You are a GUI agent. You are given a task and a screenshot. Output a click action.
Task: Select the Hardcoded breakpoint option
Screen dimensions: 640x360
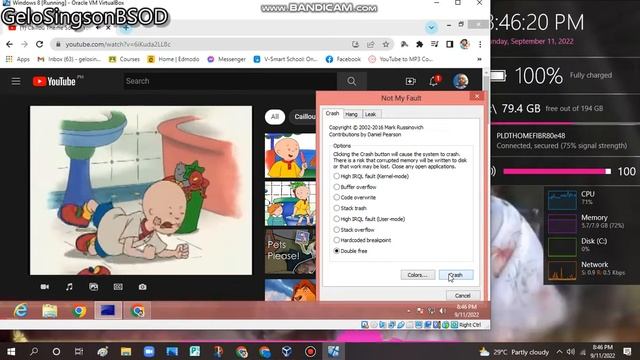(x=362, y=240)
